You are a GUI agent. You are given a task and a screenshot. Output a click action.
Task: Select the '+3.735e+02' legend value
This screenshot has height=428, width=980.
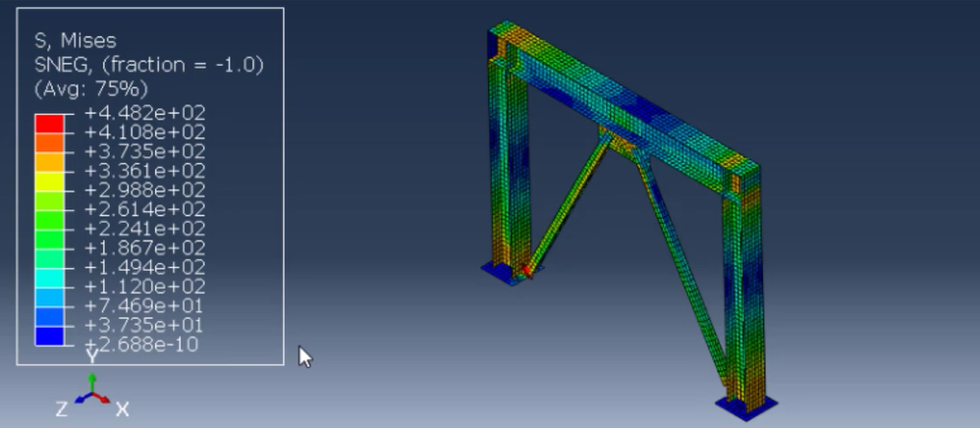145,152
